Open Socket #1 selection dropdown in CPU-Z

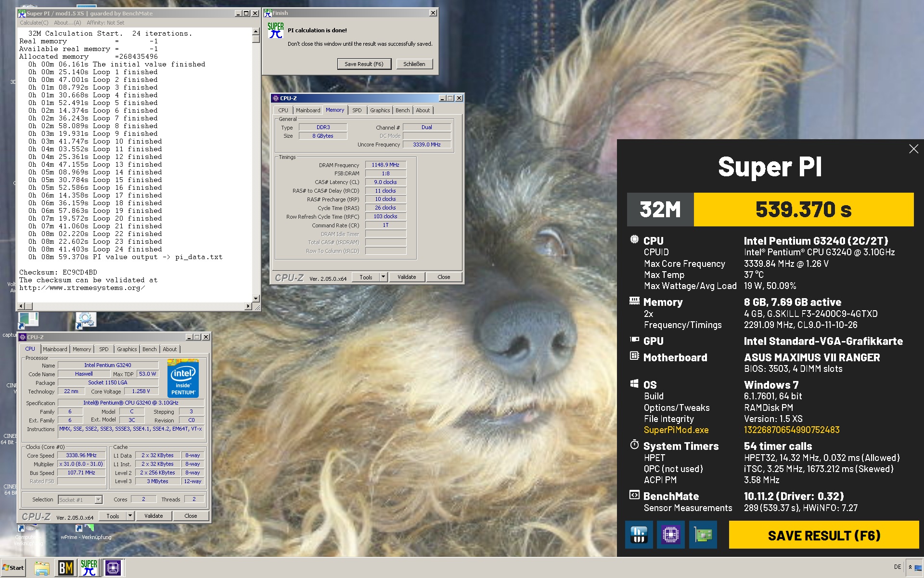tap(80, 499)
